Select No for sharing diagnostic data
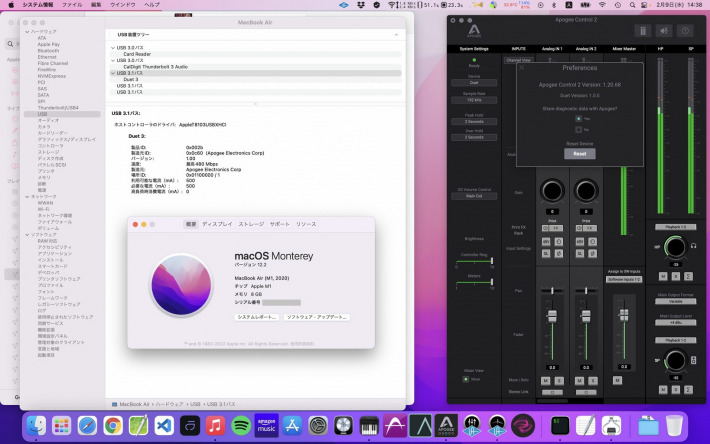The width and height of the screenshot is (710, 444). click(x=578, y=129)
